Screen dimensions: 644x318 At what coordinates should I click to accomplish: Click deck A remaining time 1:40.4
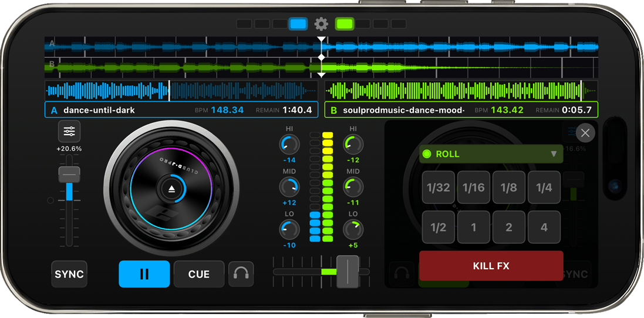(x=297, y=110)
